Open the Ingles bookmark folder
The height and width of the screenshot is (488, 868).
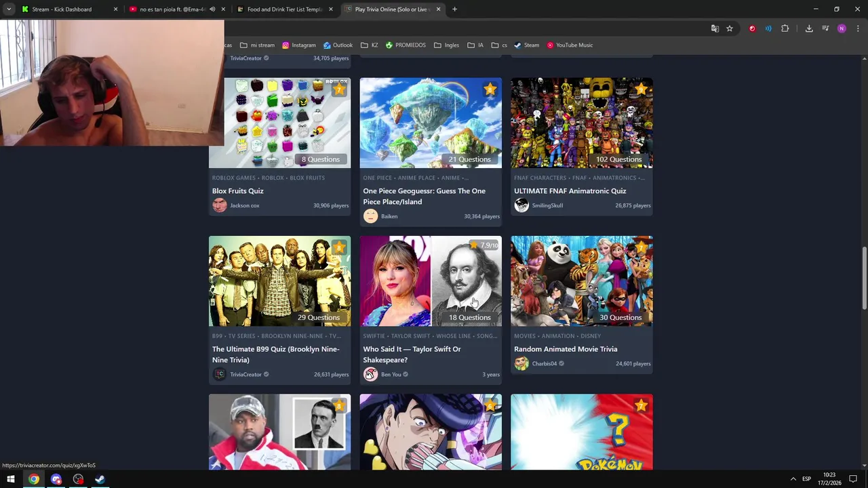(x=446, y=45)
